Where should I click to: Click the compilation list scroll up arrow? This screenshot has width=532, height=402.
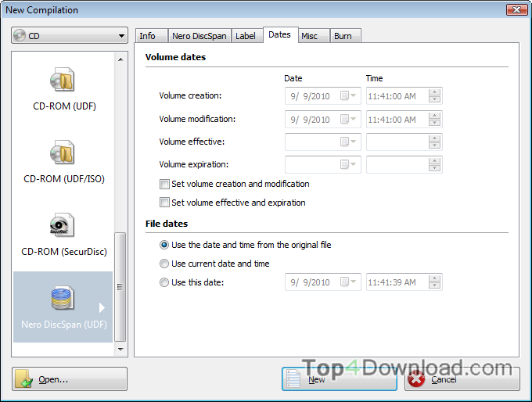(x=120, y=59)
